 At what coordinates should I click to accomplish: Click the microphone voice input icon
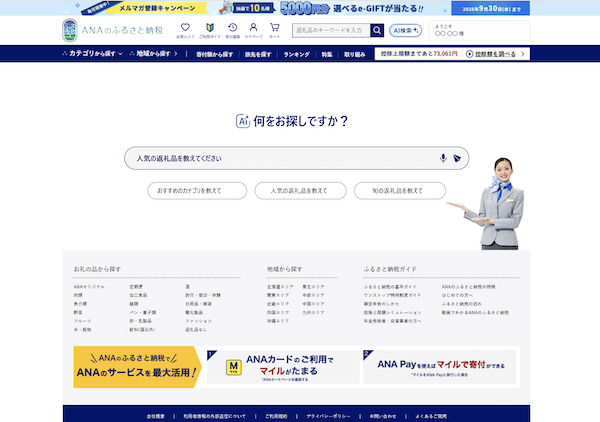tap(443, 158)
